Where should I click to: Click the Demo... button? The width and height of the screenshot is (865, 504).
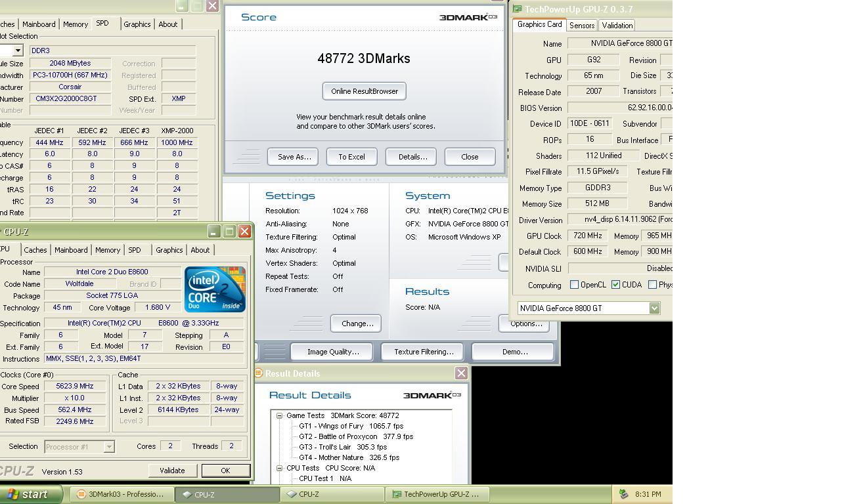(x=514, y=352)
